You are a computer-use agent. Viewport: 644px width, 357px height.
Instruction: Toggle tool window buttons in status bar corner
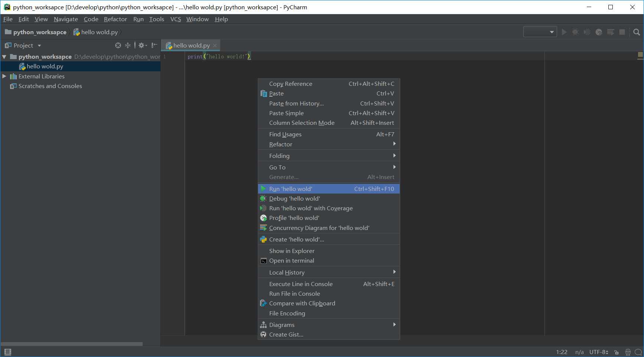[x=8, y=352]
